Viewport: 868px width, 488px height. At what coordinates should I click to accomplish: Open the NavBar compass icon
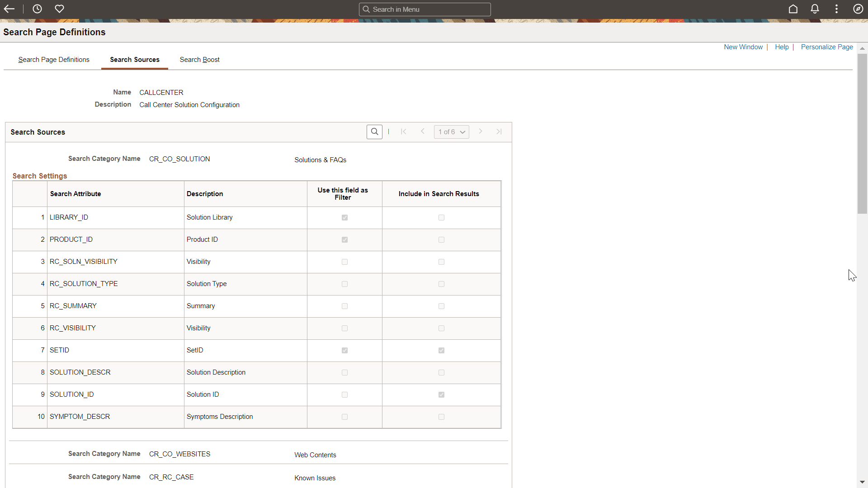click(858, 9)
